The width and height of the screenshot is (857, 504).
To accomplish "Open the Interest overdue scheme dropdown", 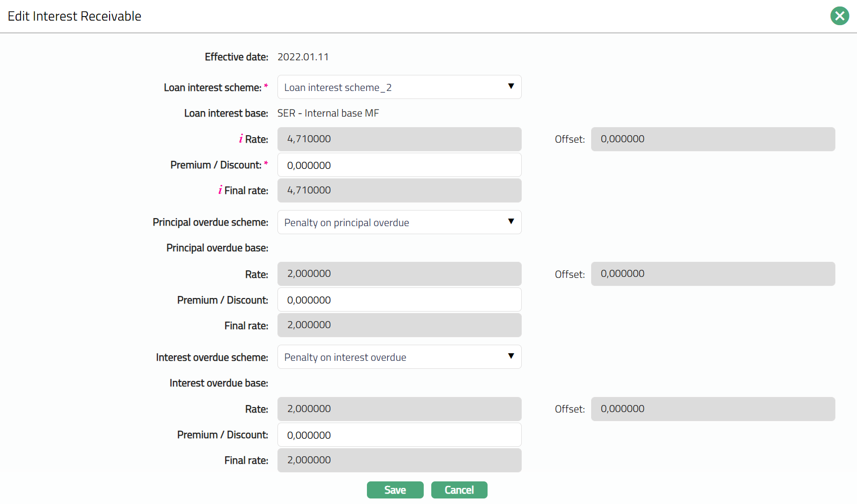I will [x=399, y=357].
